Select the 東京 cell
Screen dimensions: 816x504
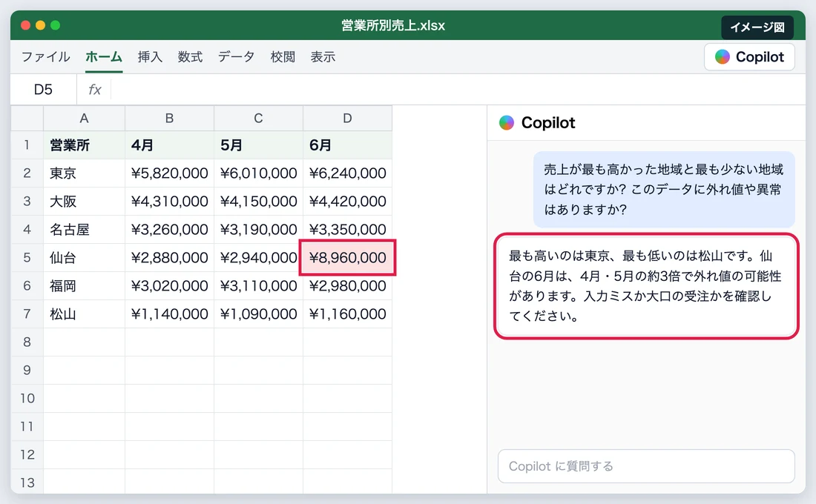(84, 173)
